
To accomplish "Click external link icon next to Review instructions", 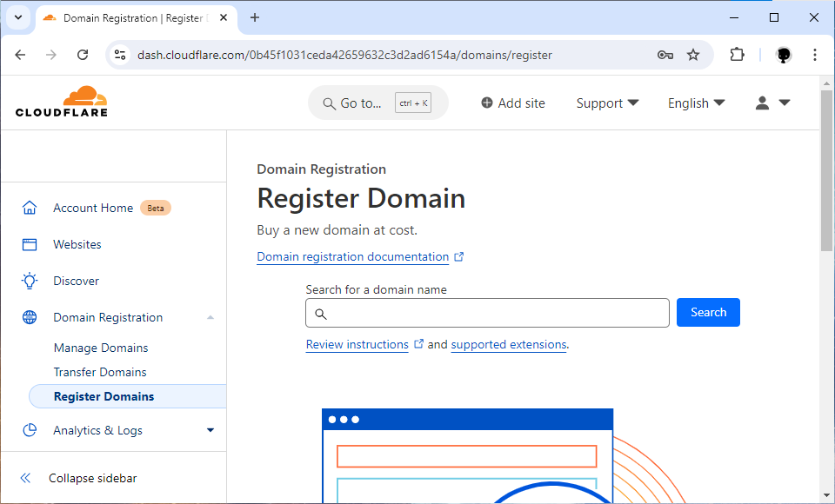I will (x=418, y=344).
